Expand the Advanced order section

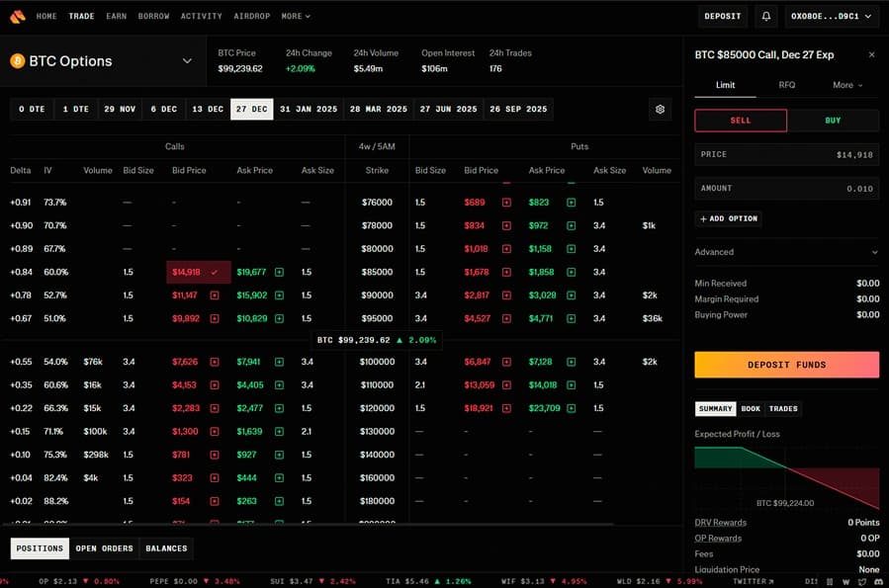786,252
